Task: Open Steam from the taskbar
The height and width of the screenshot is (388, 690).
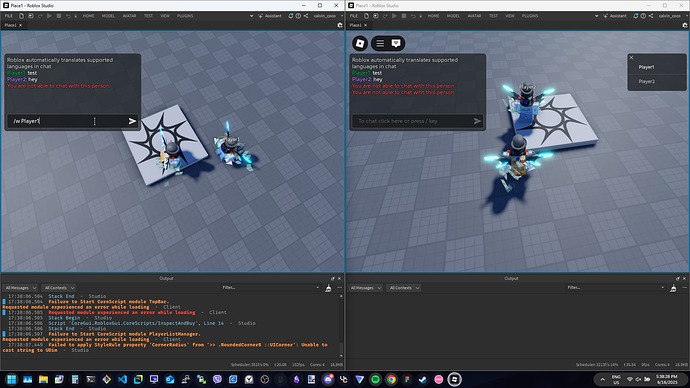Action: (x=423, y=379)
